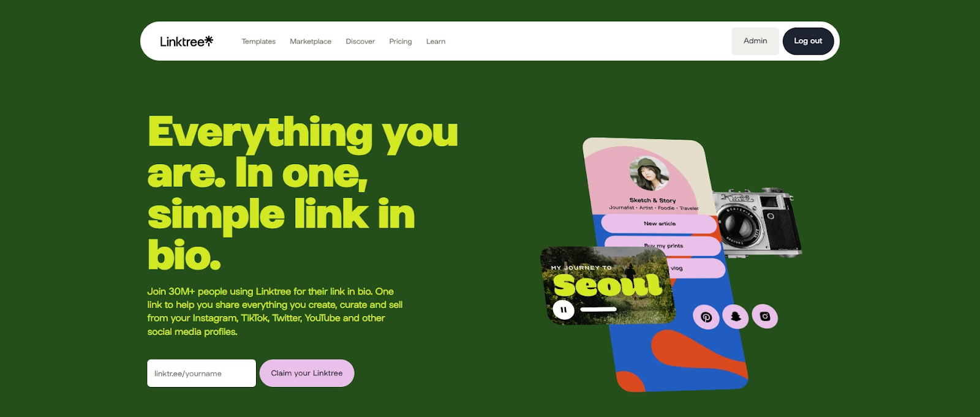Screen dimensions: 980x417
Task: Click the Pinterest icon circle
Action: 706,317
